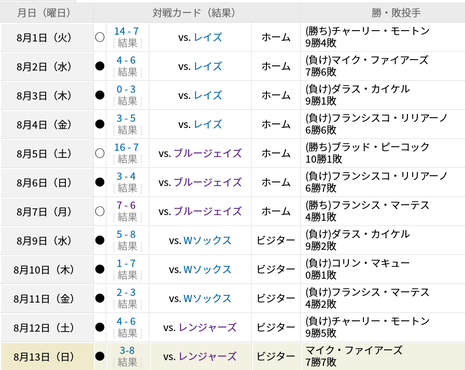Click the black loss circle for 8月4日
Viewport: 465px width, 370px height.
(x=100, y=124)
